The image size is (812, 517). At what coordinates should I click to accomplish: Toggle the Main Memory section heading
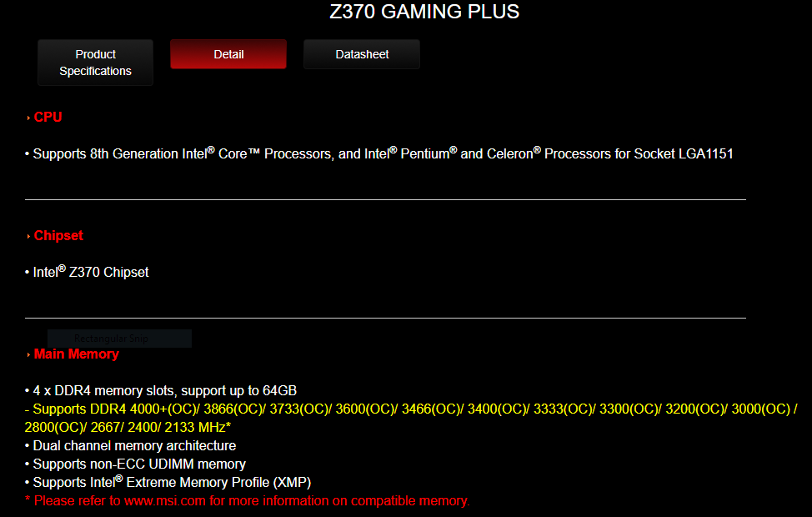tap(77, 354)
